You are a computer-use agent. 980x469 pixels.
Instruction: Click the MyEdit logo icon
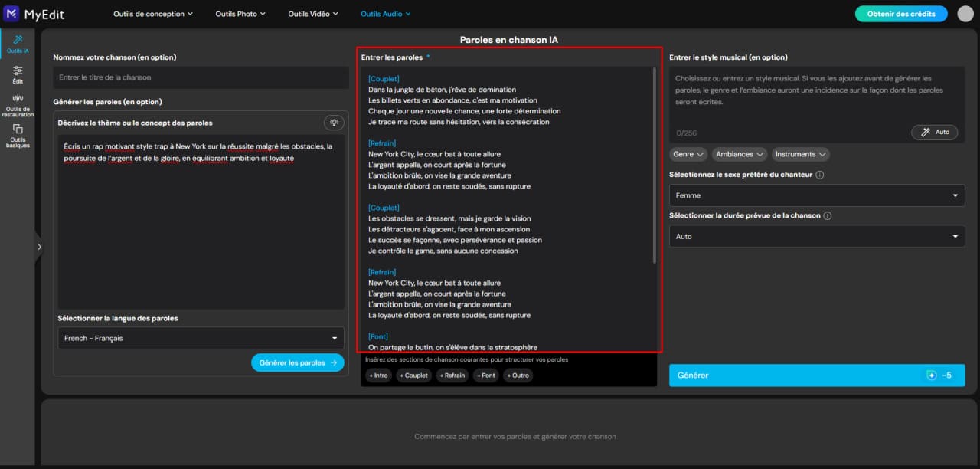(11, 13)
